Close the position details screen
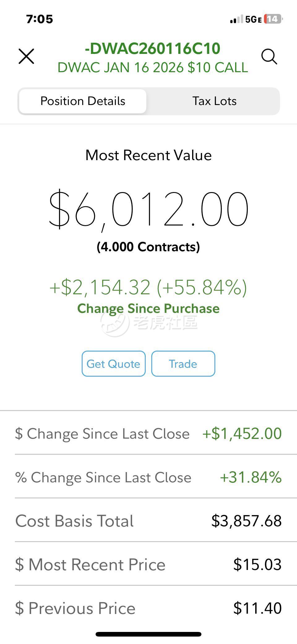This screenshot has height=644, width=297. click(x=26, y=56)
